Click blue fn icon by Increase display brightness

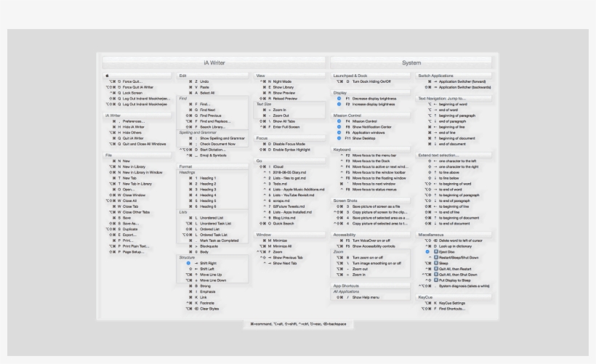click(x=339, y=104)
